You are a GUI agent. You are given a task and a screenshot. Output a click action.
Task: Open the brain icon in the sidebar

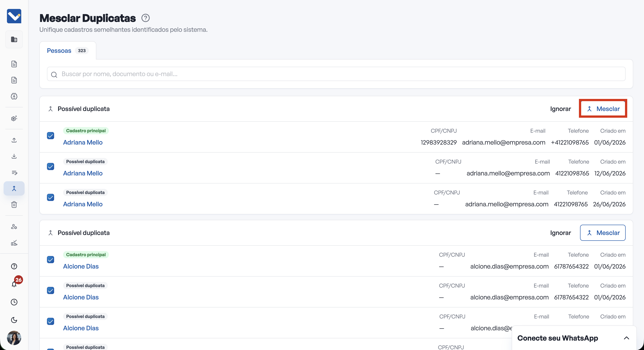point(14,96)
